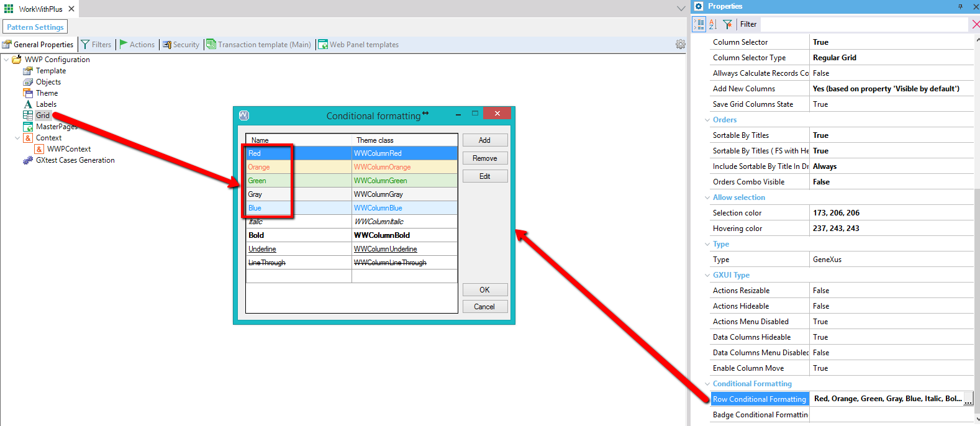Click the Selection color value field
Image resolution: width=980 pixels, height=426 pixels.
point(891,213)
